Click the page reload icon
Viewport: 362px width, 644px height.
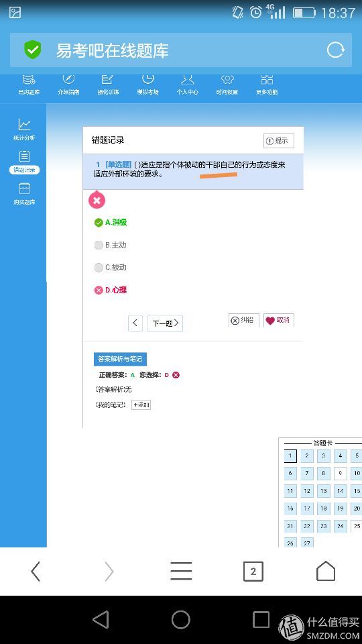coord(335,50)
